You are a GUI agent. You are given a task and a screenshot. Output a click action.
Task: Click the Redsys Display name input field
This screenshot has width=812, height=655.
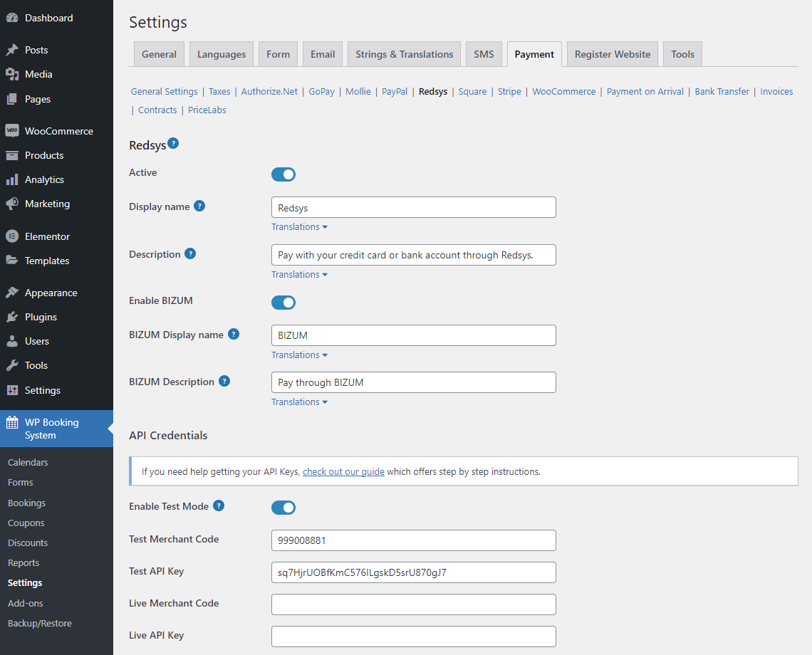414,208
